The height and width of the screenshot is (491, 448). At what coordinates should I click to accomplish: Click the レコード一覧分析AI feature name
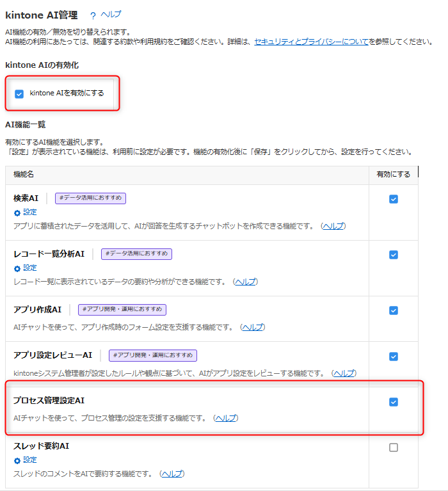click(49, 254)
